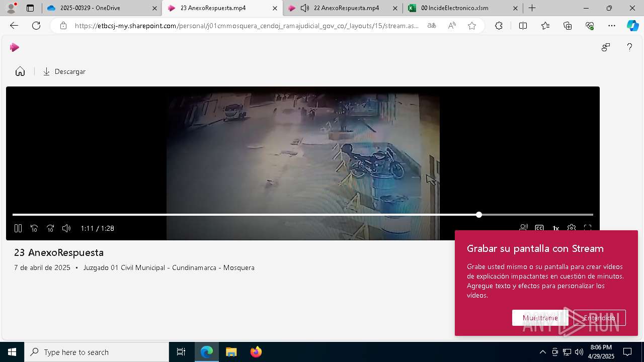Launch Firefox from taskbar
This screenshot has width=644, height=362.
point(256,352)
